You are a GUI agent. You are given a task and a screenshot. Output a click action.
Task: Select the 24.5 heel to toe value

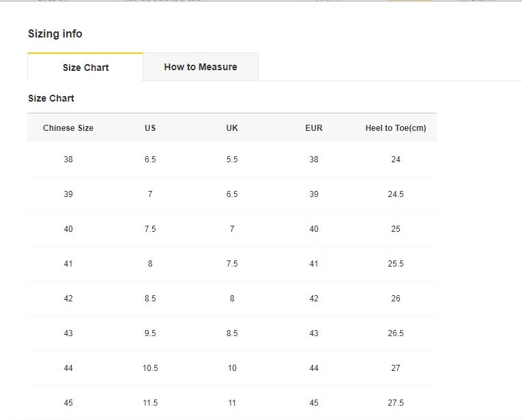click(396, 194)
